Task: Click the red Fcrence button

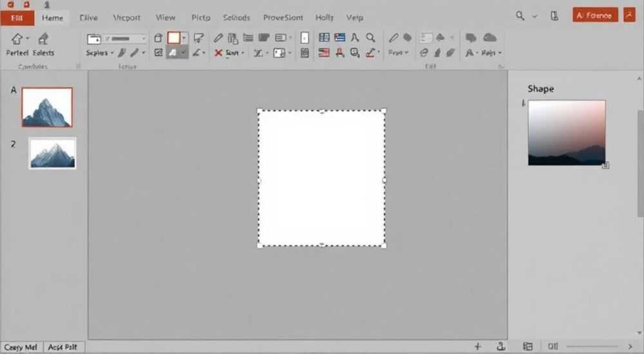Action: coord(595,15)
